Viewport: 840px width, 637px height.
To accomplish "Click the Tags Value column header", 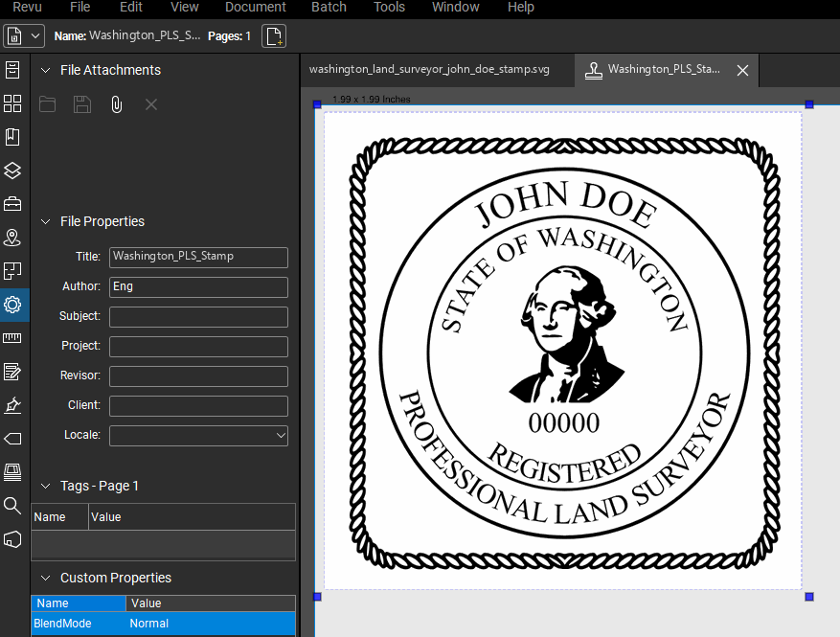I will tap(192, 517).
